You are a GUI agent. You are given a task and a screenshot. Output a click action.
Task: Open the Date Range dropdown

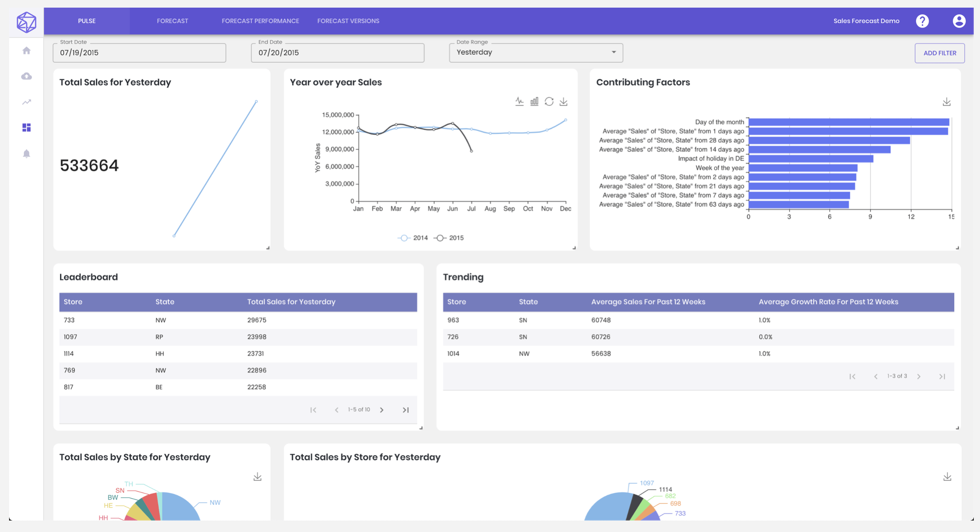pos(536,52)
